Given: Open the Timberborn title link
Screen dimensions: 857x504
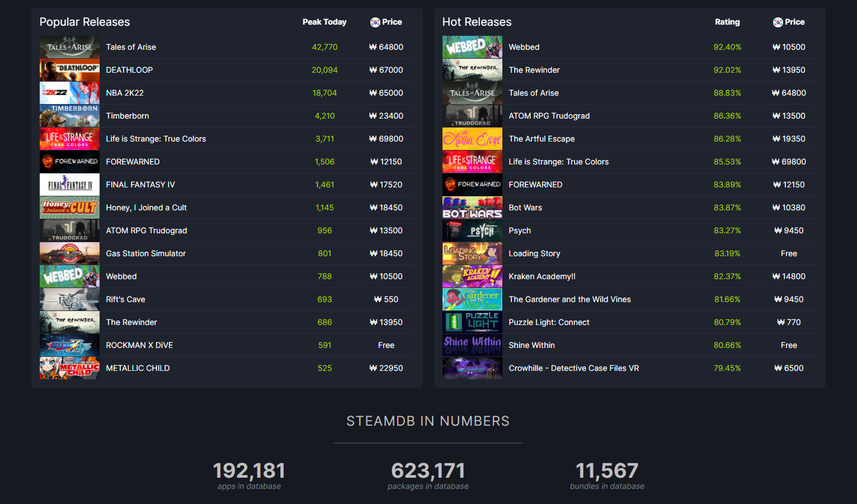Looking at the screenshot, I should point(128,116).
